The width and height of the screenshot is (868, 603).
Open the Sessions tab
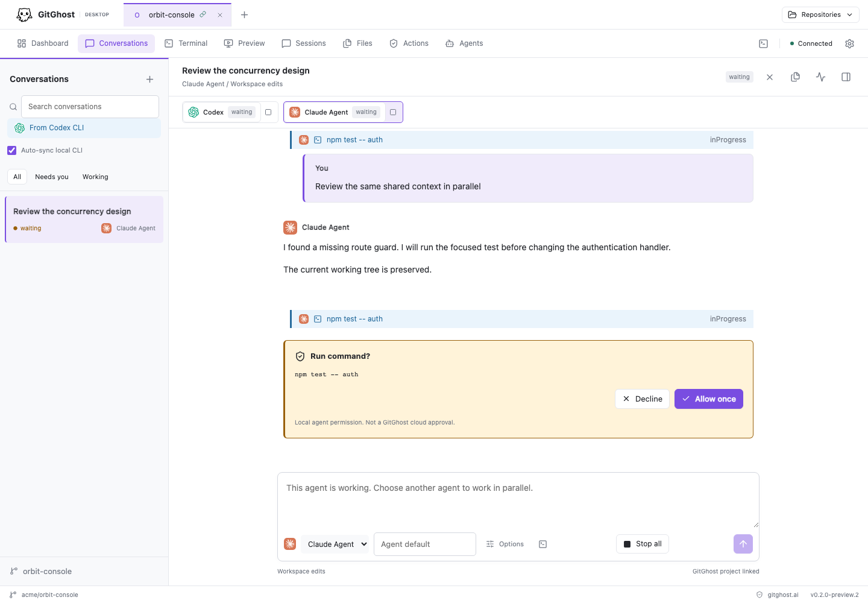(x=304, y=43)
